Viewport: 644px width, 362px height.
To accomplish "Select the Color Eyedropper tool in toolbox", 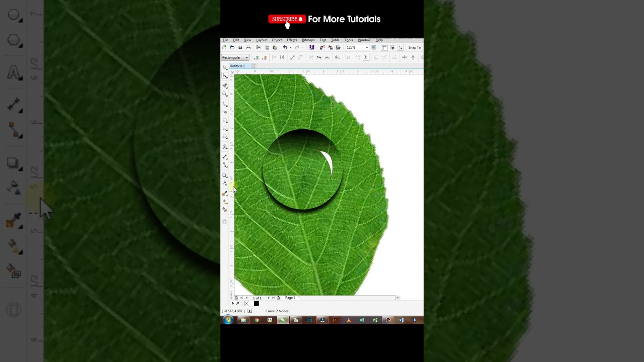I will click(x=225, y=194).
